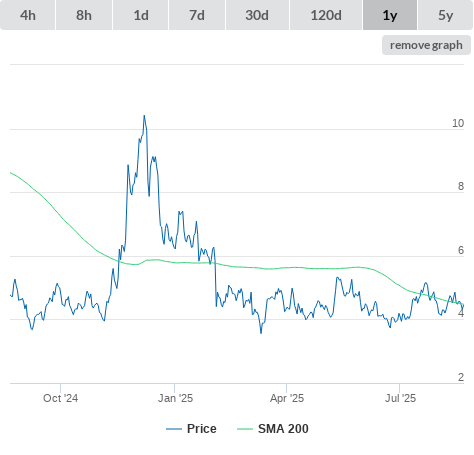This screenshot has width=474, height=455.
Task: Click the 10 value gridline label
Action: (x=458, y=123)
